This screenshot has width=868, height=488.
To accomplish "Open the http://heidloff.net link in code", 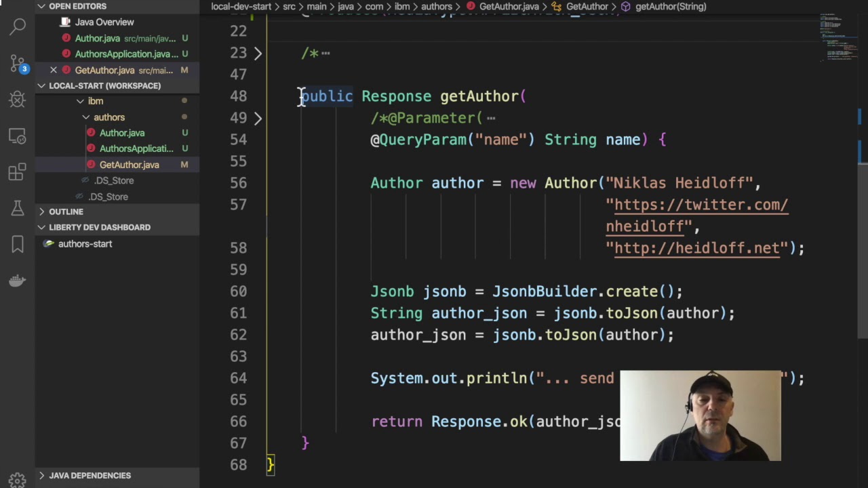I will coord(696,248).
